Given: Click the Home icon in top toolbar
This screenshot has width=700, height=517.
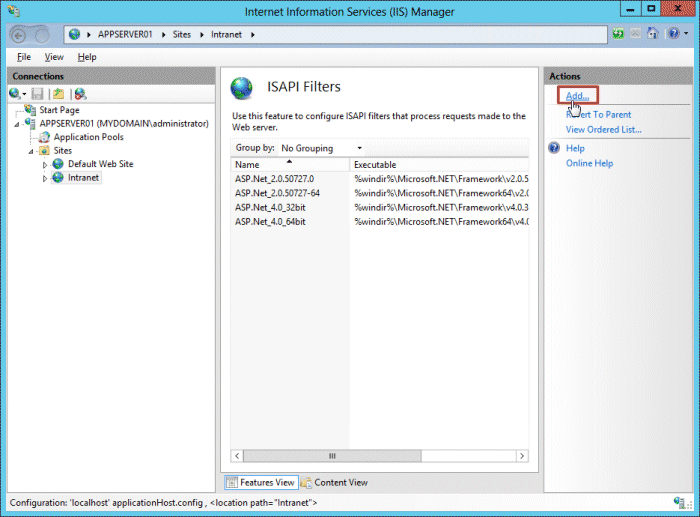Looking at the screenshot, I should pyautogui.click(x=653, y=33).
